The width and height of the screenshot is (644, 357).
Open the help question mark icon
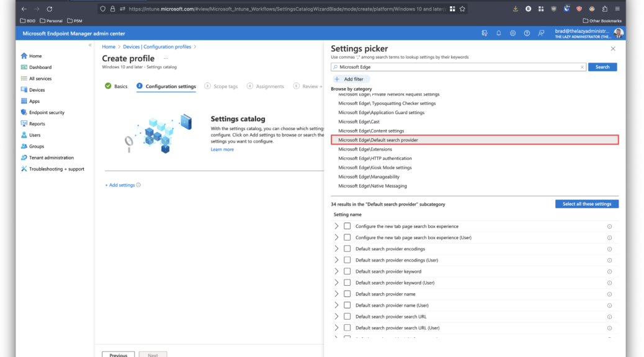point(527,33)
